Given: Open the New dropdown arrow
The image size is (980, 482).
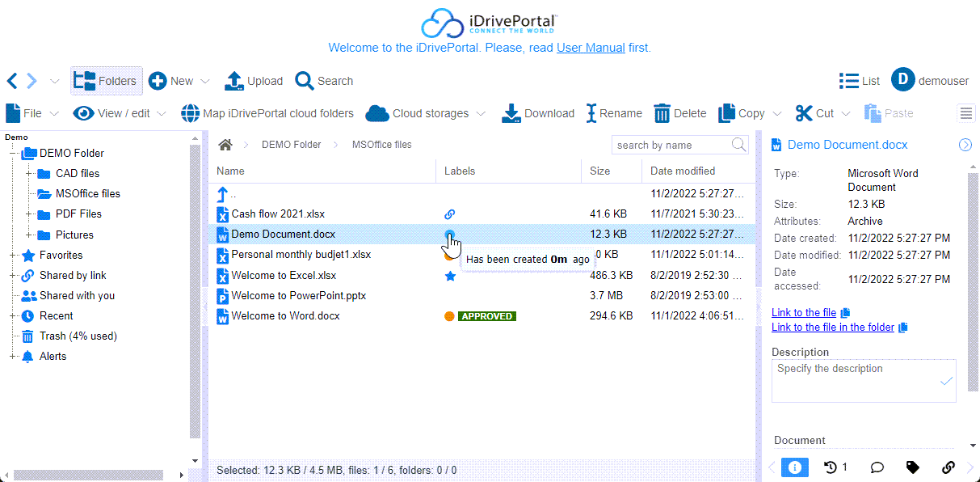Looking at the screenshot, I should (x=205, y=82).
